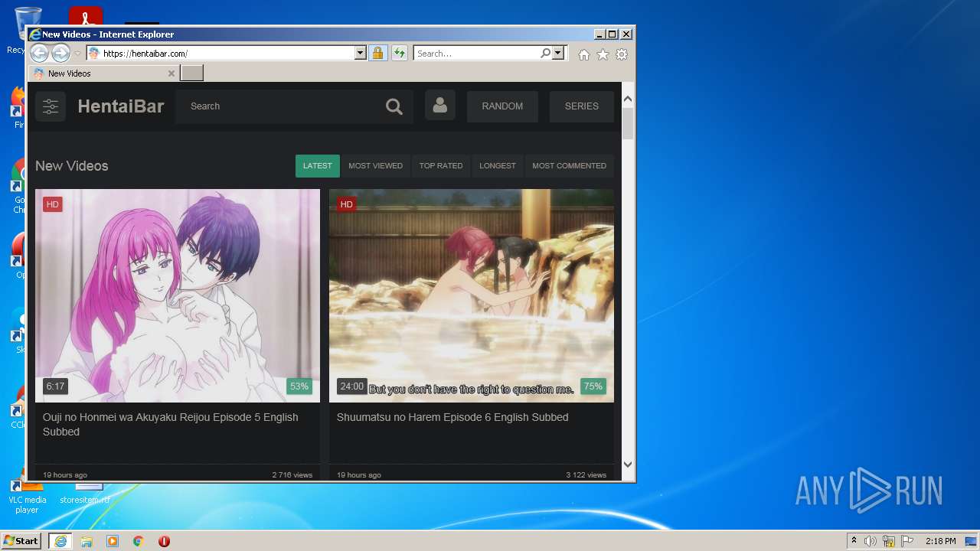980x551 pixels.
Task: Open a new blank tab button
Action: click(x=191, y=73)
